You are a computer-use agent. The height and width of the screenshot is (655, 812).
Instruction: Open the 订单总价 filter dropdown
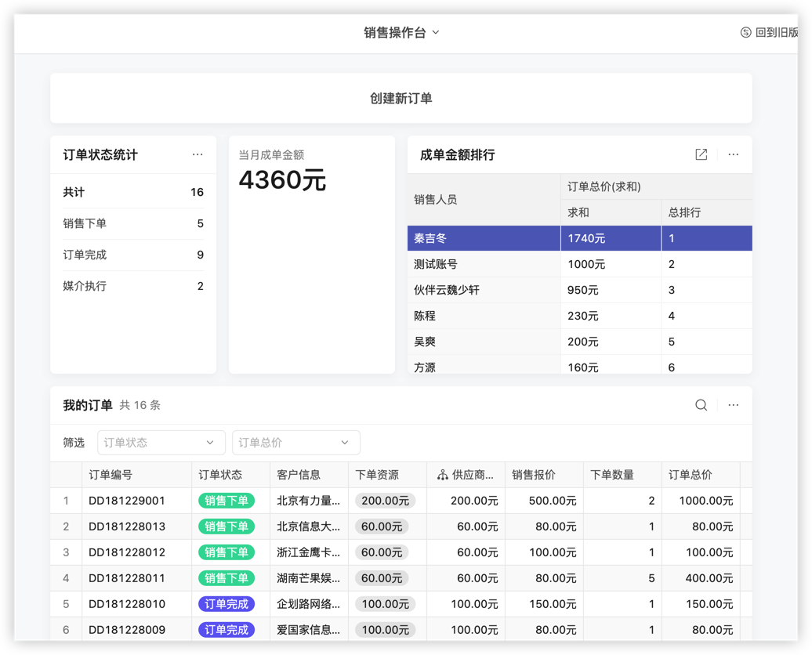tap(295, 442)
